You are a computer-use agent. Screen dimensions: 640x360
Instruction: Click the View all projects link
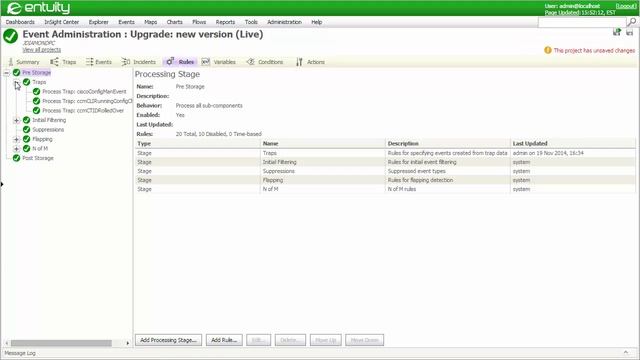[x=42, y=50]
